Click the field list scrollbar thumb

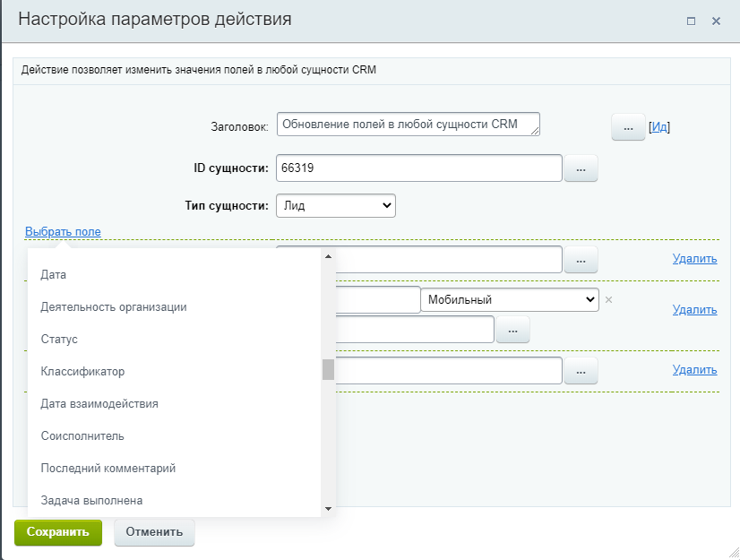pos(328,370)
